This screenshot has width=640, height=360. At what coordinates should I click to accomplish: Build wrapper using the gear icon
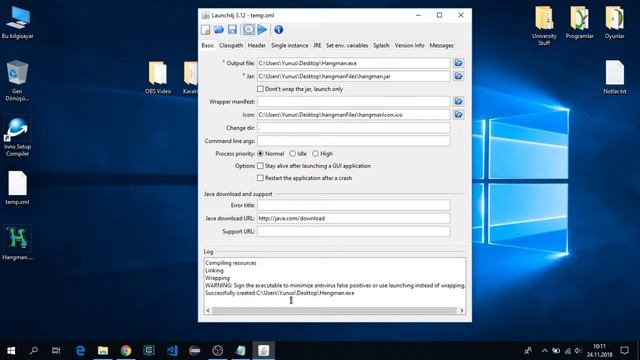point(248,29)
